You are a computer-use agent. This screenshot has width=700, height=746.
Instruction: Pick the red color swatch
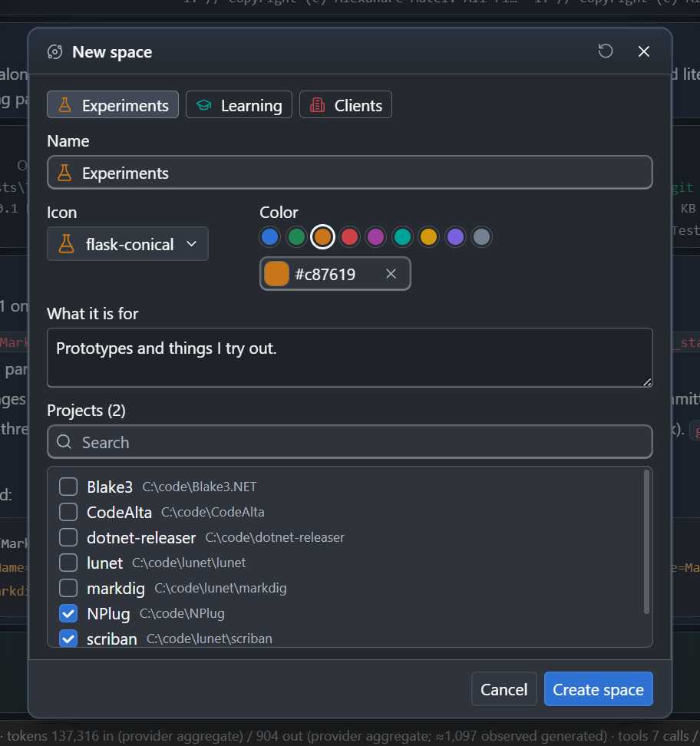pos(349,237)
